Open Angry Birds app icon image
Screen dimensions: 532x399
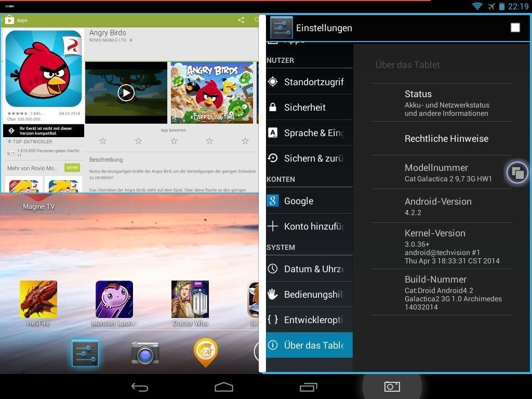pos(44,69)
